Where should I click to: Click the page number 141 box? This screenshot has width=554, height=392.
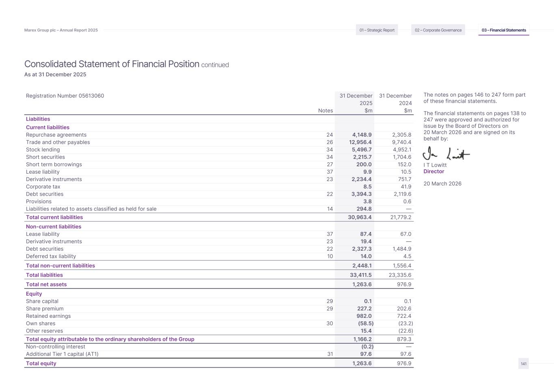point(524,364)
